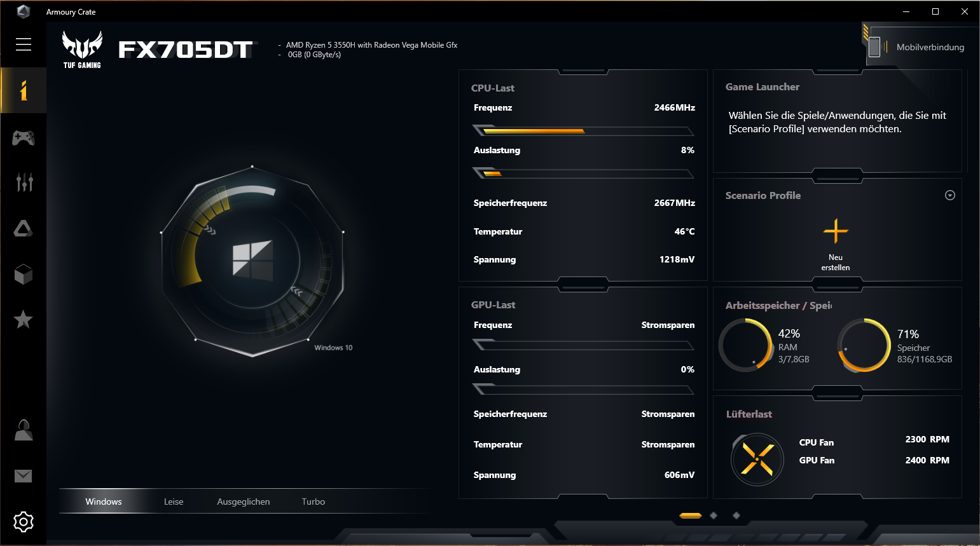Click the Speicherfrequenz value 2667MHz
This screenshot has width=980, height=546.
click(675, 203)
